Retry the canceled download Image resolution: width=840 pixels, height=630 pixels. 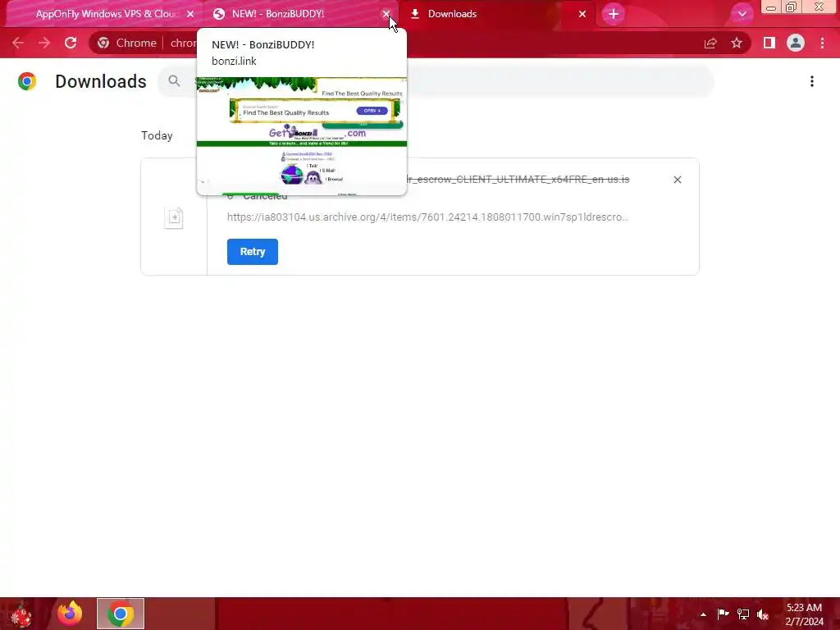click(x=253, y=252)
